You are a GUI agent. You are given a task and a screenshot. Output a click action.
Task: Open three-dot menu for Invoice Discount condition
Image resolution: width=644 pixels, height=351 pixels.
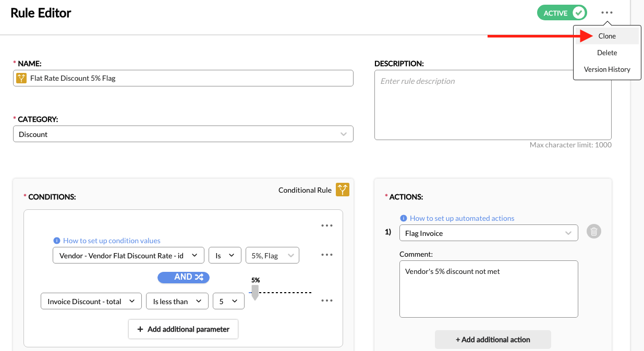tap(327, 301)
